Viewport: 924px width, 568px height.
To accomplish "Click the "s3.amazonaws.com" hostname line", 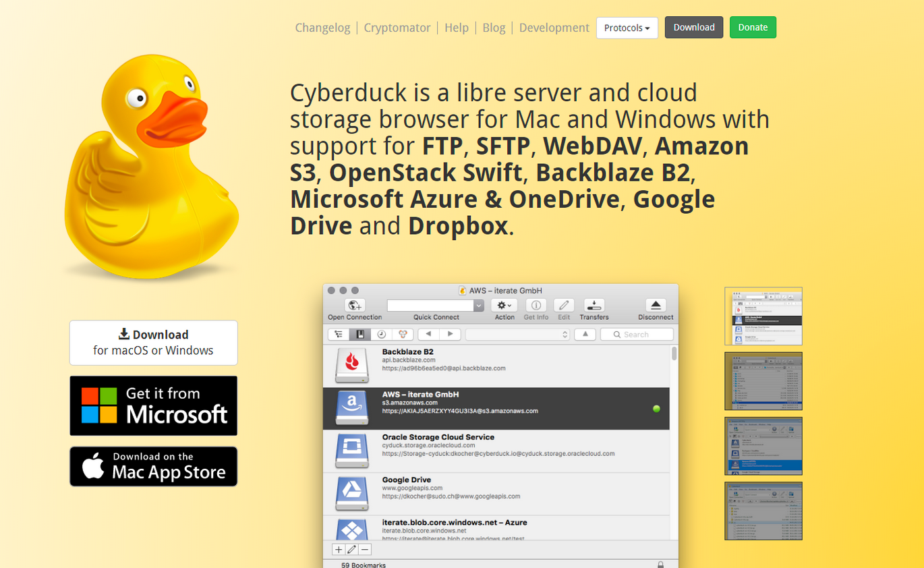I will click(x=410, y=403).
